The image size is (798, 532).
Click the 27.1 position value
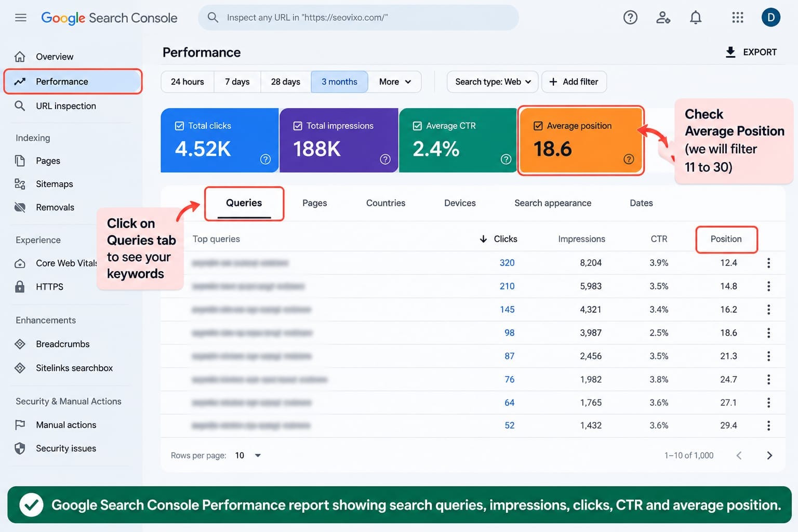click(x=728, y=403)
